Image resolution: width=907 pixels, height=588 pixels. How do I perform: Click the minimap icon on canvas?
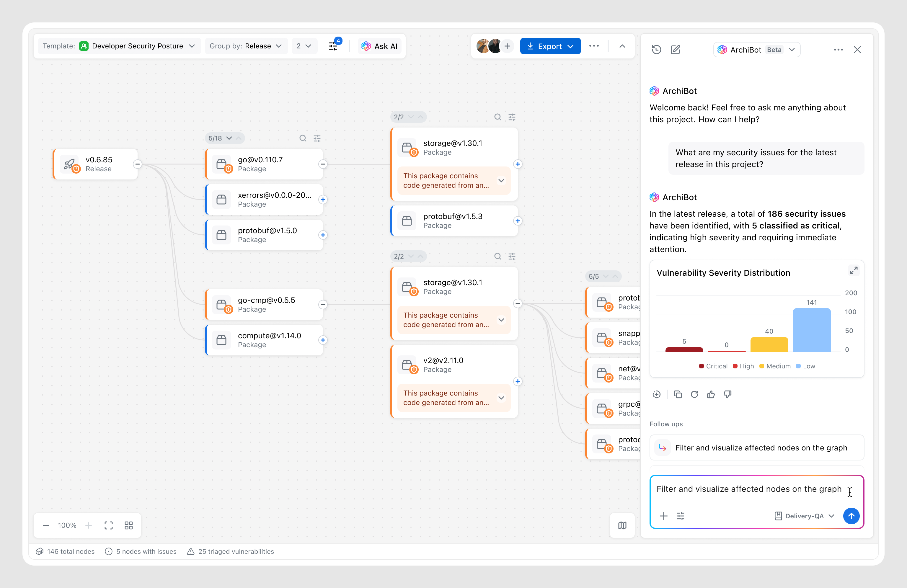pyautogui.click(x=622, y=525)
